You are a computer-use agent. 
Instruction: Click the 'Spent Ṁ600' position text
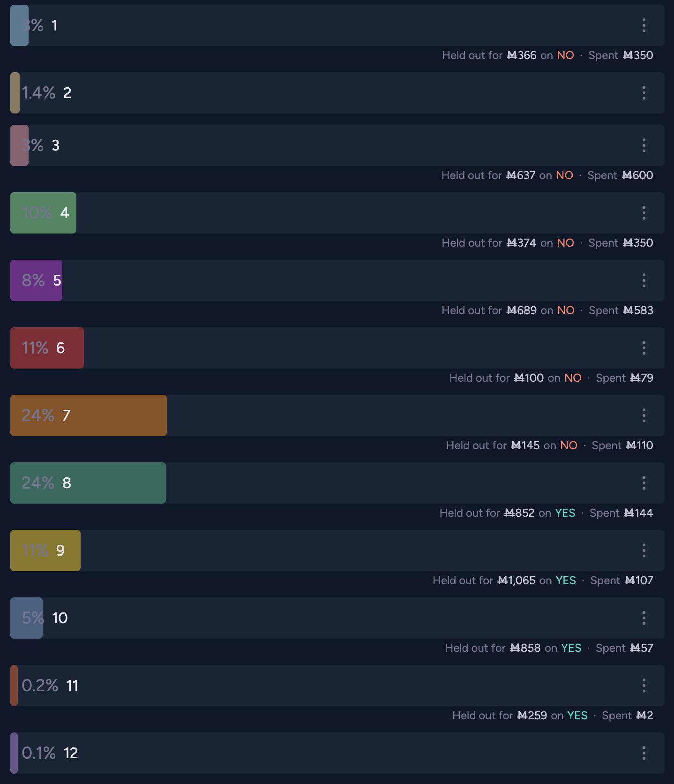(620, 175)
